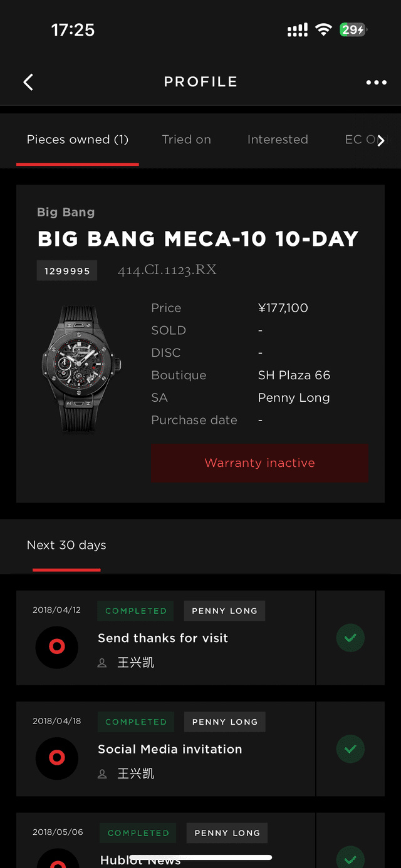The image size is (401, 868).
Task: Tap the red record icon for Social Media invitation
Action: click(x=57, y=758)
